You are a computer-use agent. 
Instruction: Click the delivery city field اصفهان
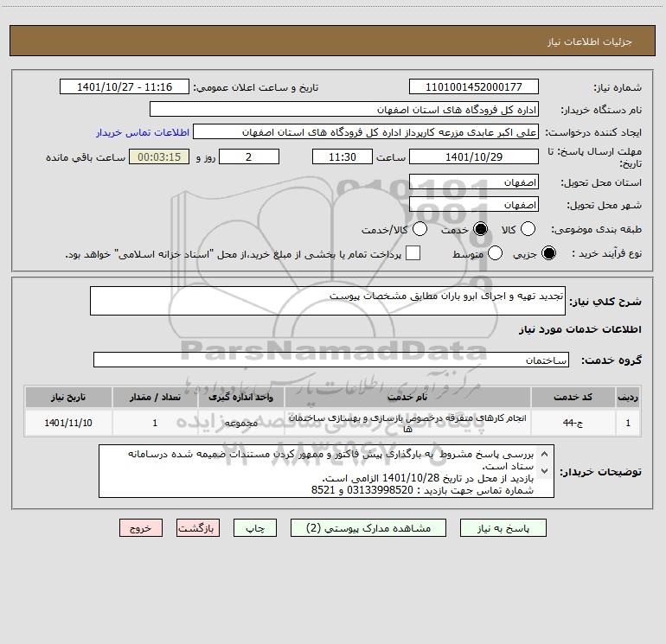(x=474, y=205)
